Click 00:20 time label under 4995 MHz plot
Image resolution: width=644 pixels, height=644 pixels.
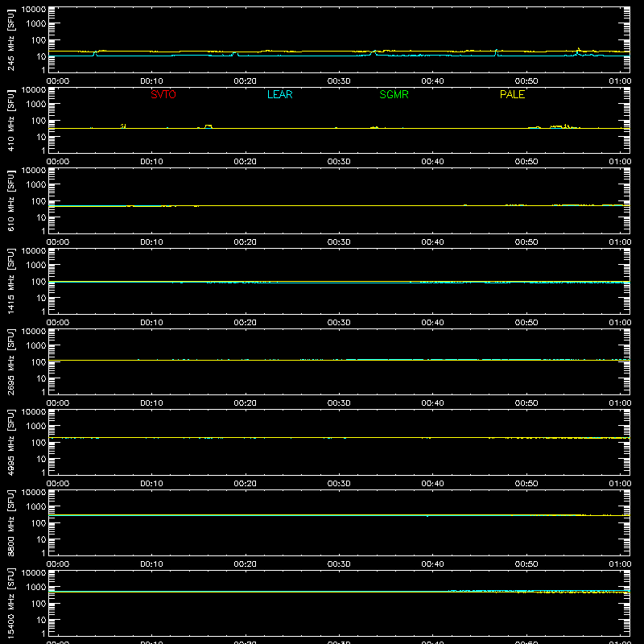(246, 484)
